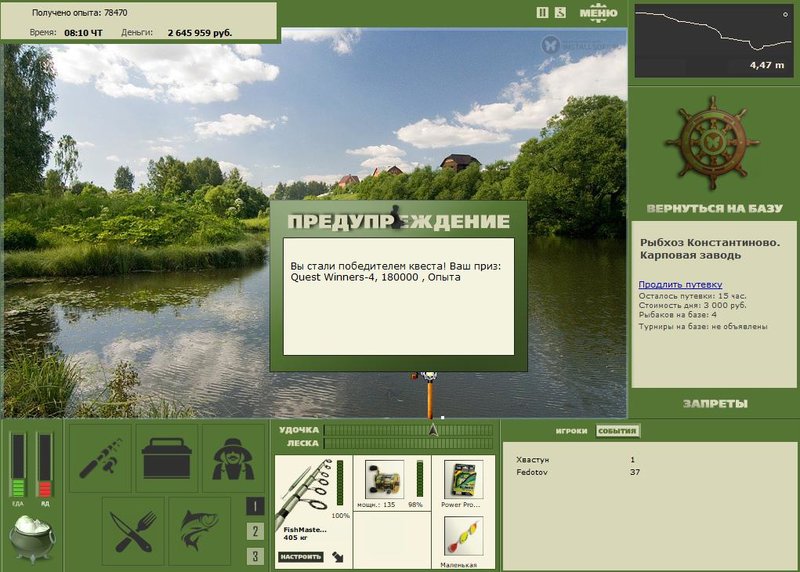The width and height of the screenshot is (800, 572).
Task: Open the ЗАПРЕТЫ section
Action: 715,404
